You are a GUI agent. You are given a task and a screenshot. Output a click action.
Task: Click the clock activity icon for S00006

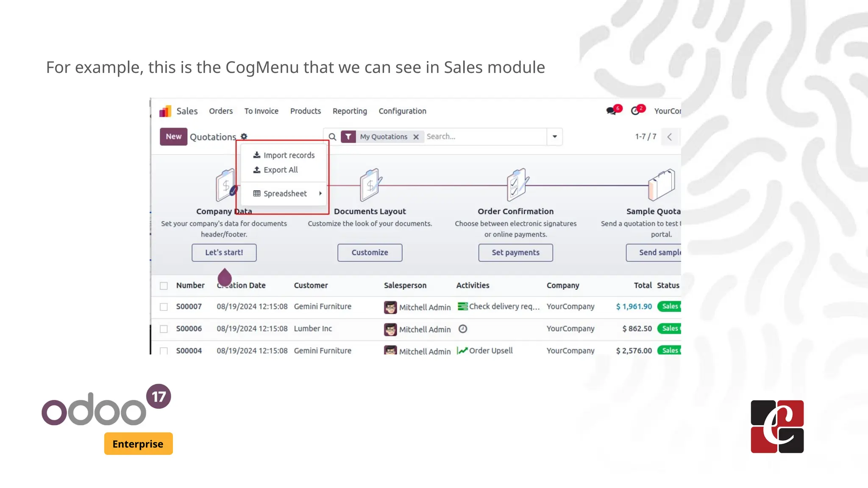pos(463,329)
